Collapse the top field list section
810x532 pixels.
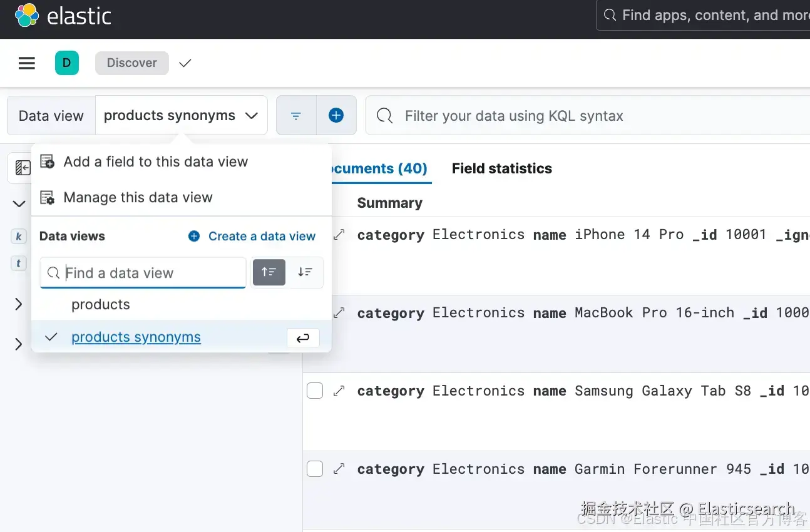19,203
